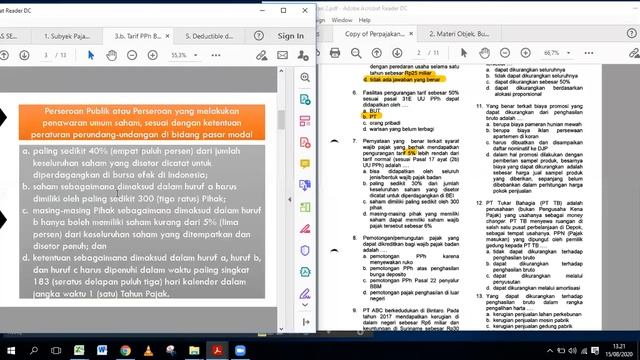Open Edit PDF layout tool in side pane

(305, 121)
